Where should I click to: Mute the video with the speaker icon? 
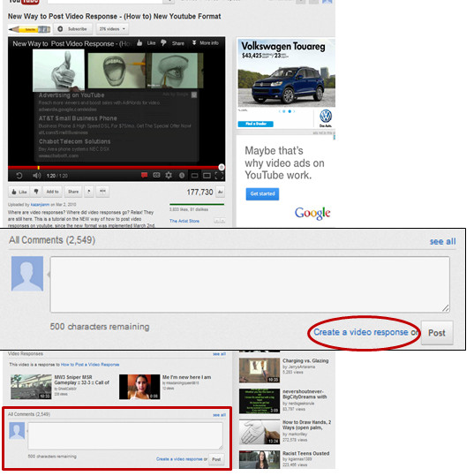37,176
